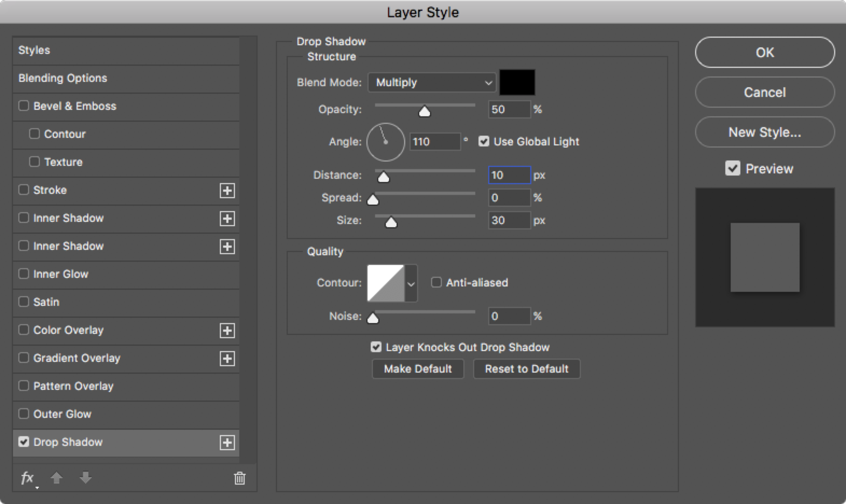Click the OK button
Viewport: 846px width, 504px height.
[x=765, y=52]
